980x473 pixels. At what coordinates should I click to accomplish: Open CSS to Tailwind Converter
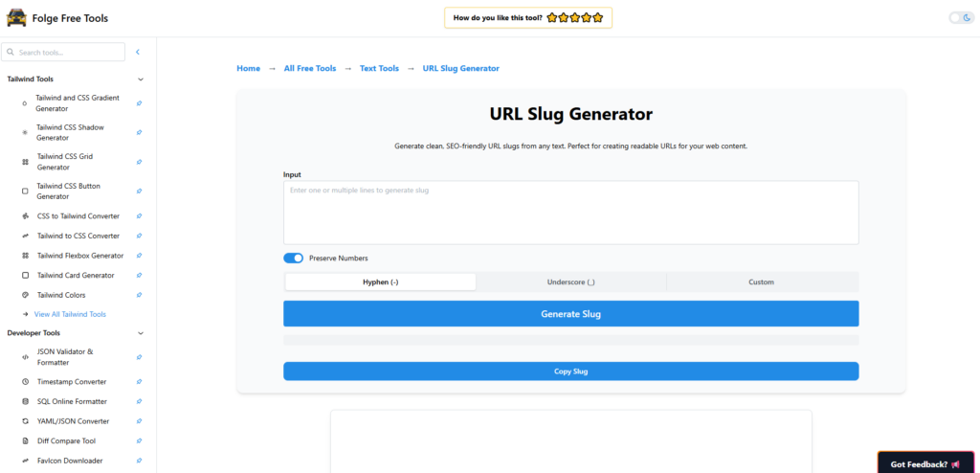pyautogui.click(x=78, y=215)
